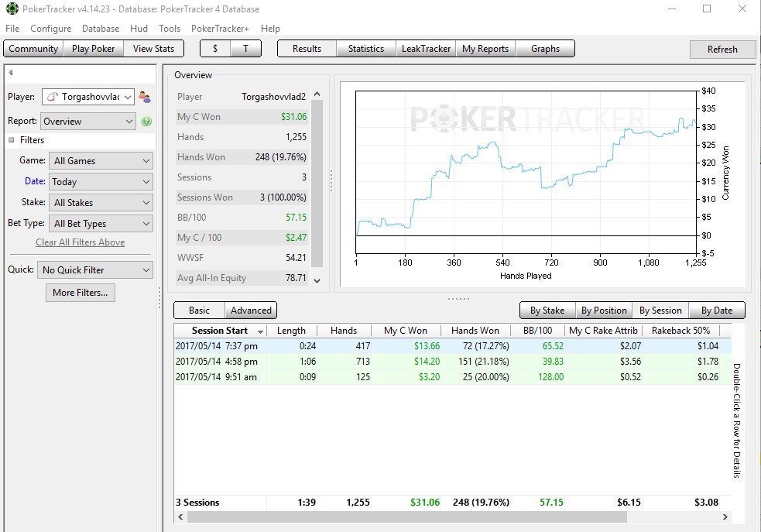Viewport: 761px width, 532px height.
Task: Sort the table by the Length column
Action: 291,331
